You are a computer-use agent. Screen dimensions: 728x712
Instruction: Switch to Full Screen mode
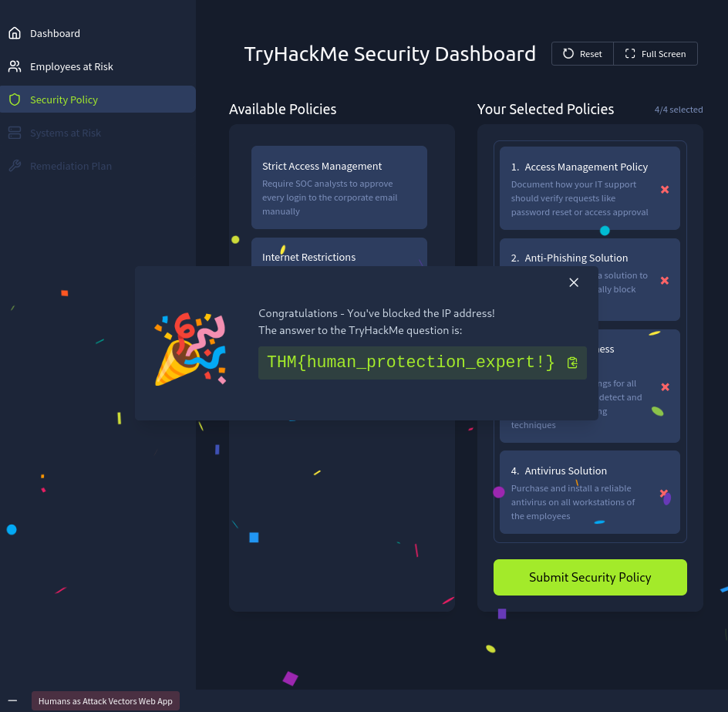(655, 53)
